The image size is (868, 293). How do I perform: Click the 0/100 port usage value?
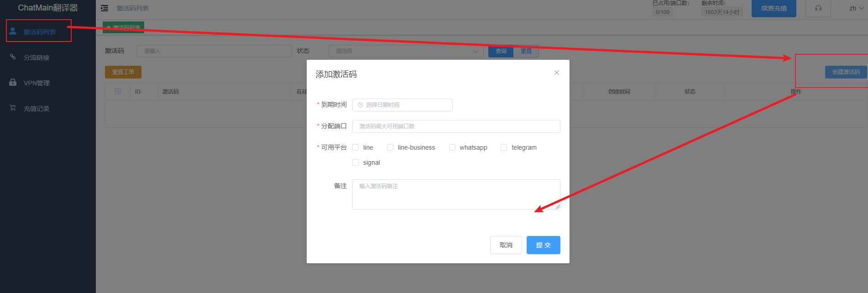662,12
